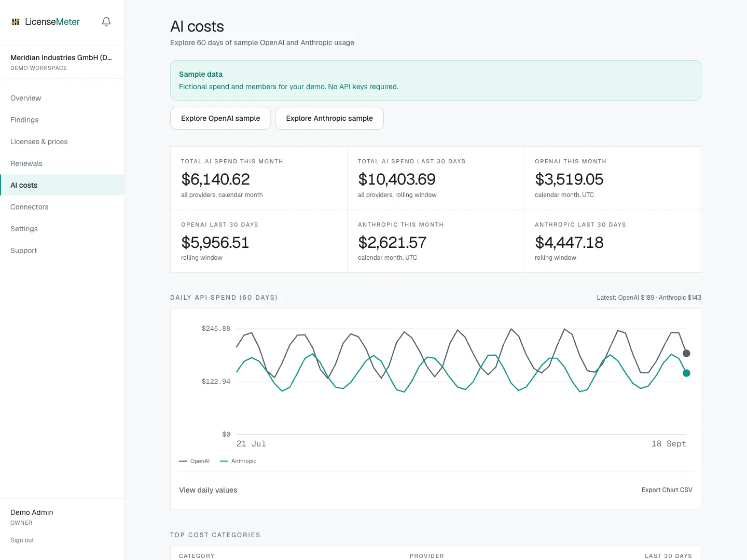Click the $2,621.57 Anthropic this month value
Screen dimensions: 747x560
click(392, 243)
